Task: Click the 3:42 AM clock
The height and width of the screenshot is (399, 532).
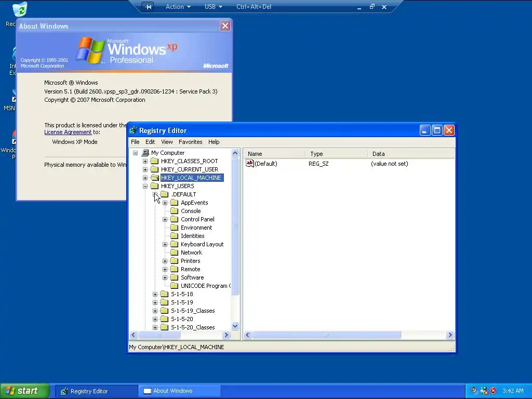Action: [513, 391]
